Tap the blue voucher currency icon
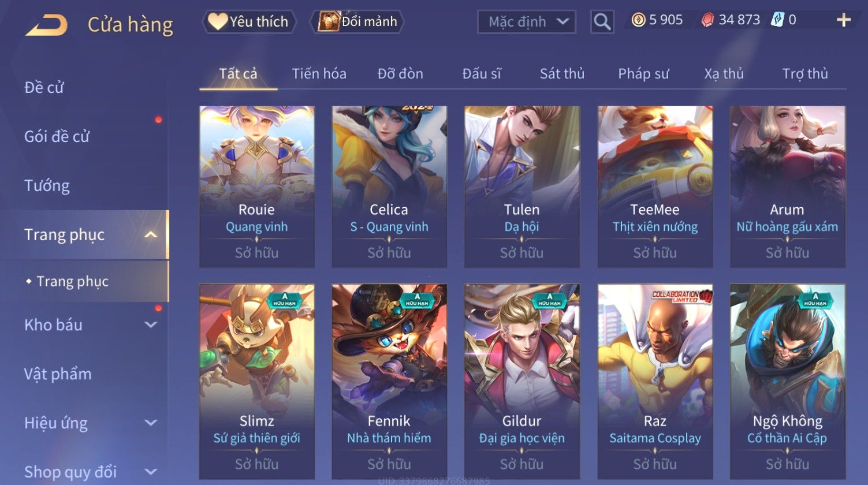The width and height of the screenshot is (868, 485). click(x=777, y=20)
